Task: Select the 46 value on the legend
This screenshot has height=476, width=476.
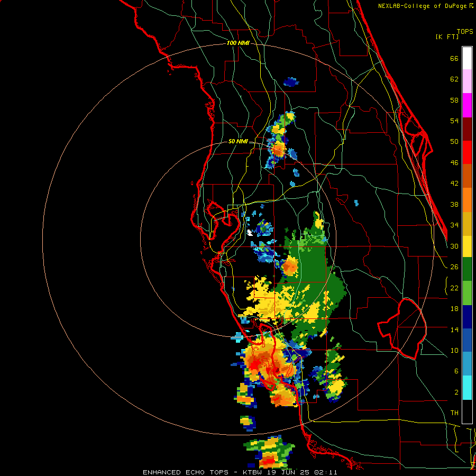Action: coord(454,163)
